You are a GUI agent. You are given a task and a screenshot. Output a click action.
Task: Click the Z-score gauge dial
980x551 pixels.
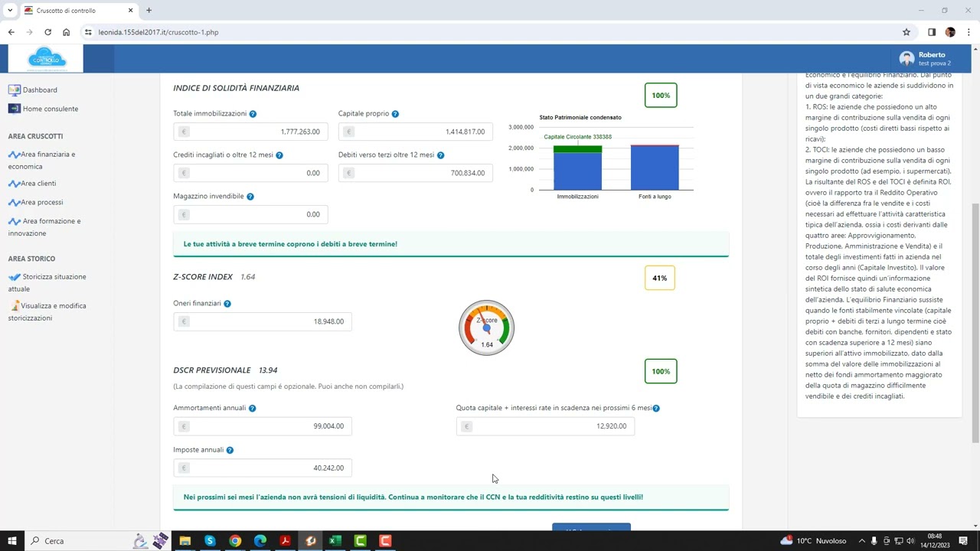[x=486, y=328]
